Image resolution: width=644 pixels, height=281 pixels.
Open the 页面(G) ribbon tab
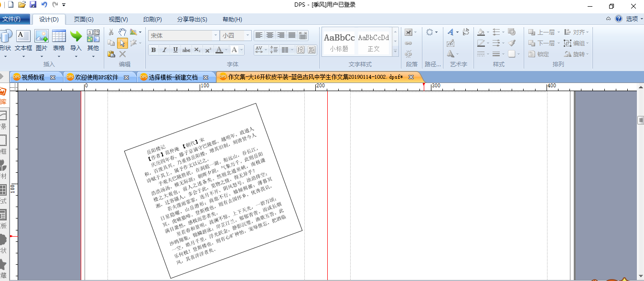(x=84, y=20)
